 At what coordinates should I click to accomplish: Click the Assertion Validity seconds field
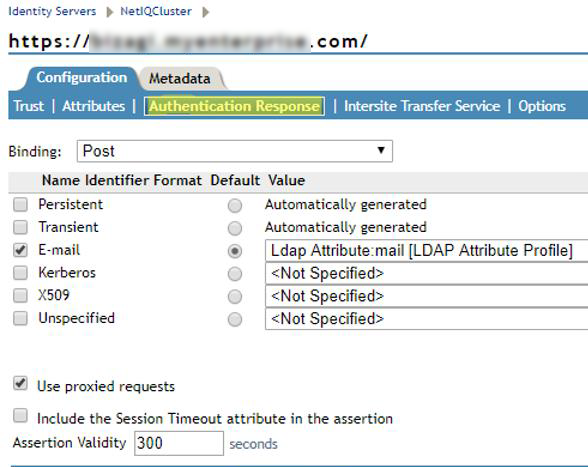coord(179,443)
